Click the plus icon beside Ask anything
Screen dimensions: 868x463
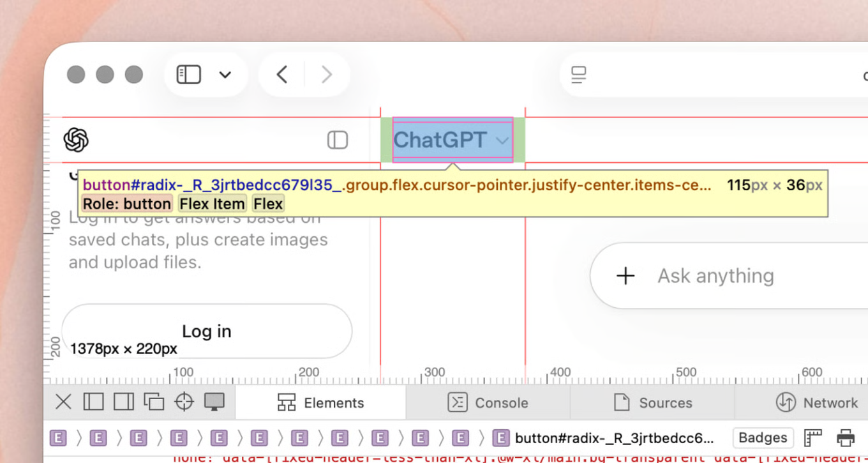625,276
